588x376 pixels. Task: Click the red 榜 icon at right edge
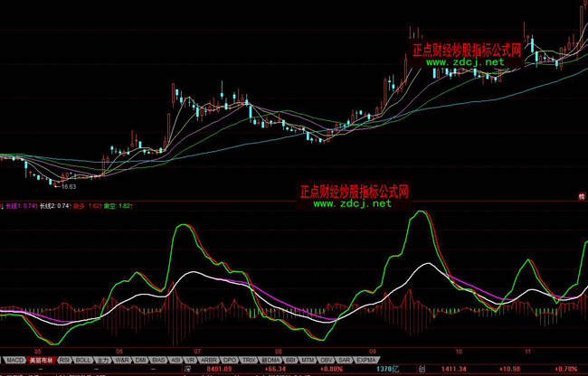[582, 195]
